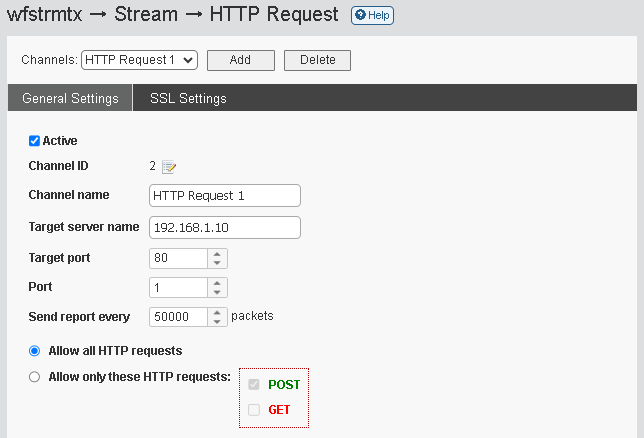
Task: Choose Allow only these HTTP requests option
Action: tap(34, 377)
